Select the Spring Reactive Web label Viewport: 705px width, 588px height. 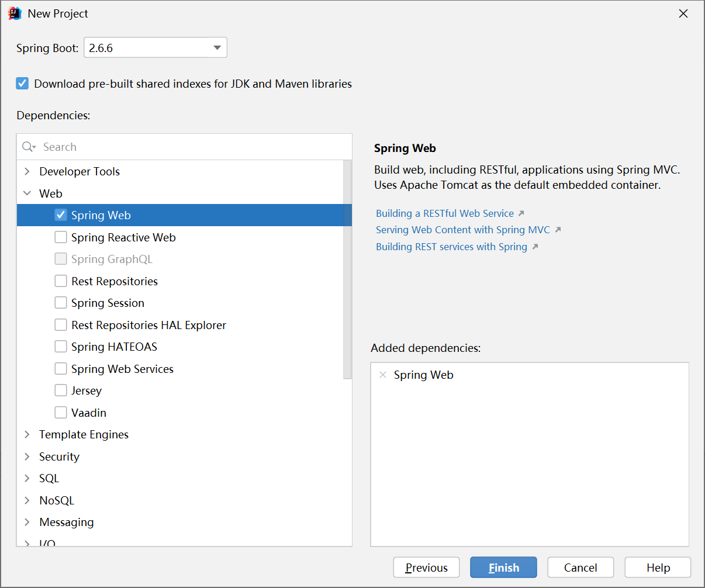(x=123, y=237)
